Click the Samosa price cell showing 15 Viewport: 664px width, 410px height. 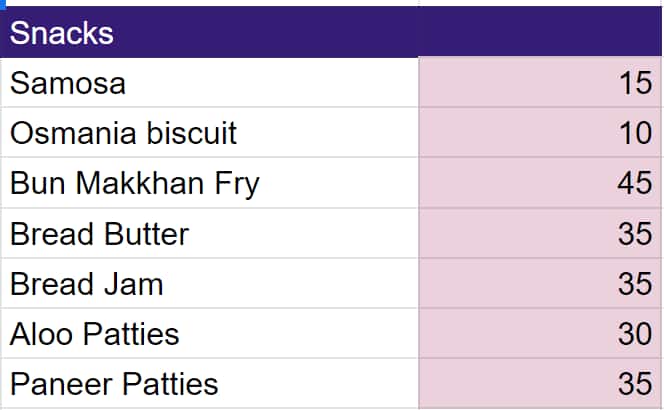tap(540, 83)
